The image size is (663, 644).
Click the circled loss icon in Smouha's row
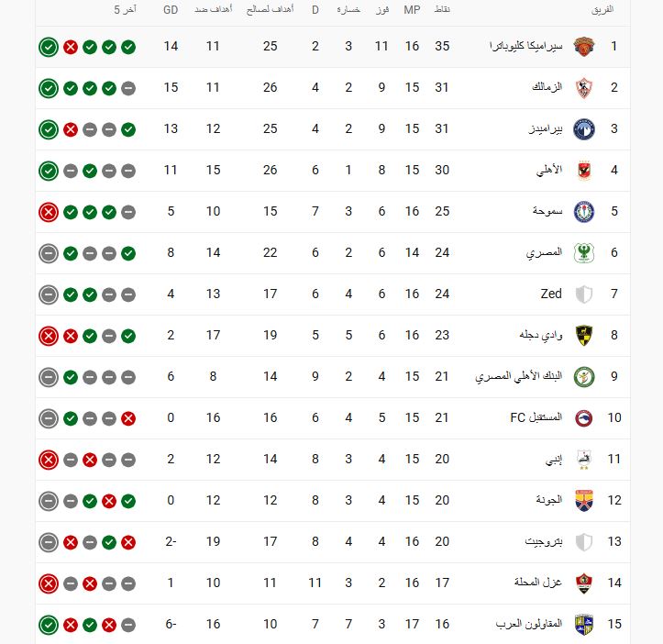click(49, 212)
